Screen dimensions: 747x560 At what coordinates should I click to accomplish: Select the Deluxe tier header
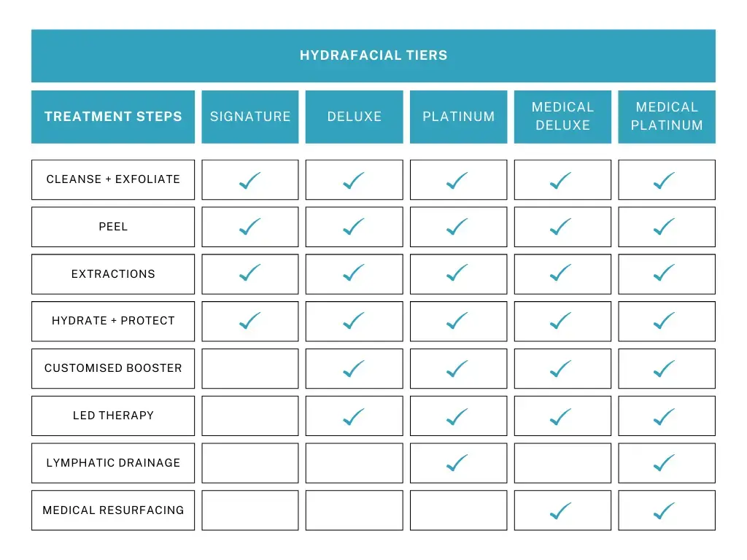354,117
